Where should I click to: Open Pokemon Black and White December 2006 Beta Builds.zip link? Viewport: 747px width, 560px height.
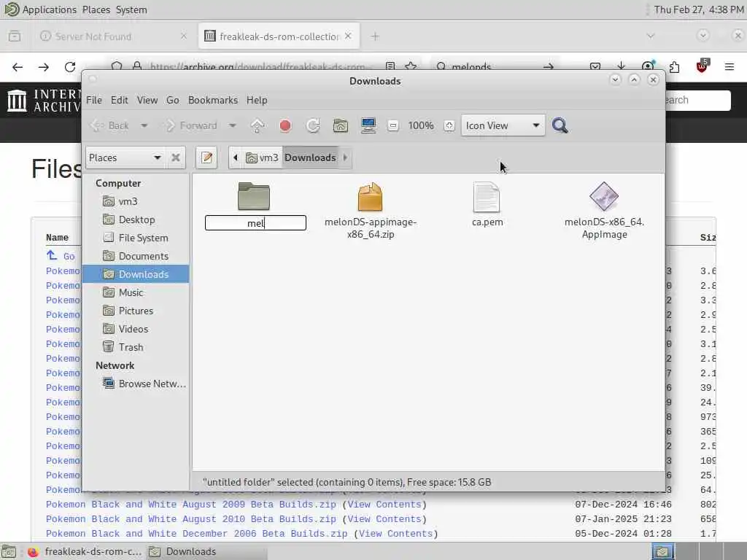pos(196,533)
